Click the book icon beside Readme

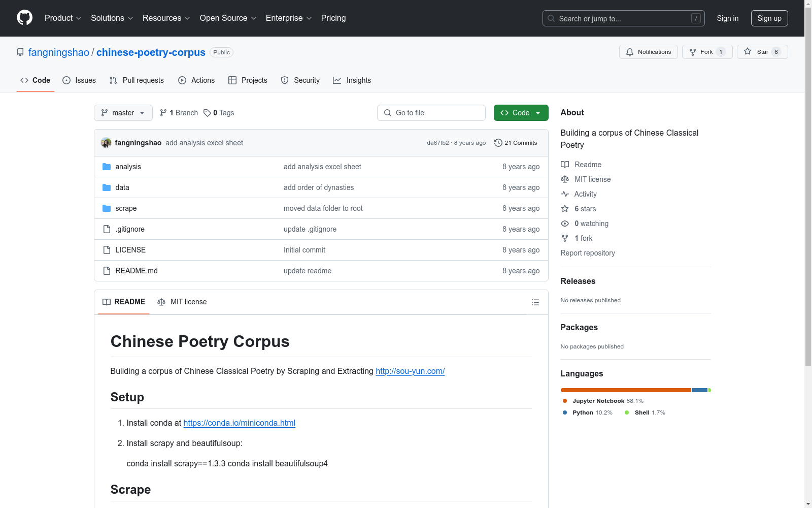pyautogui.click(x=565, y=165)
